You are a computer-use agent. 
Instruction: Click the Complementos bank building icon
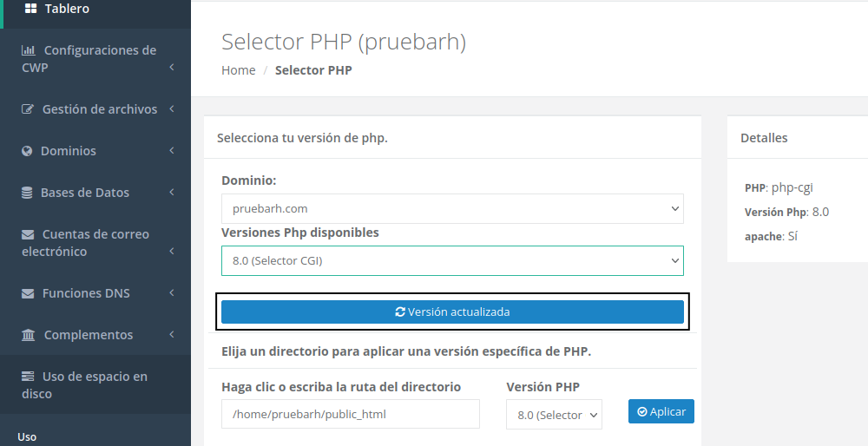point(28,335)
